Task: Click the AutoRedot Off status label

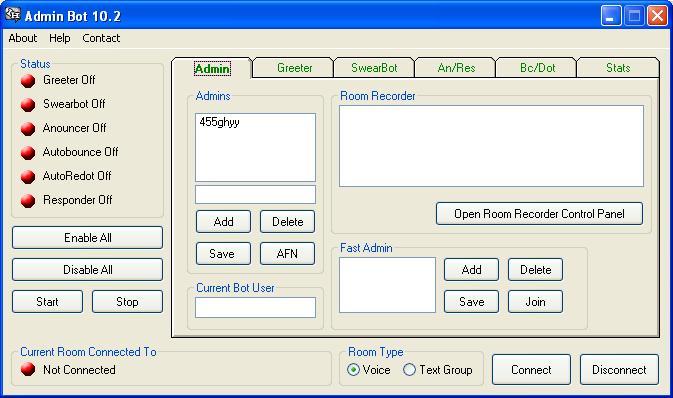Action: tap(77, 176)
